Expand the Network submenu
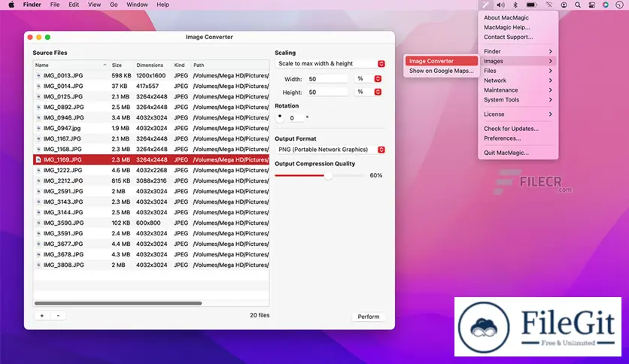Viewport: 629px width, 364px height. [x=518, y=80]
